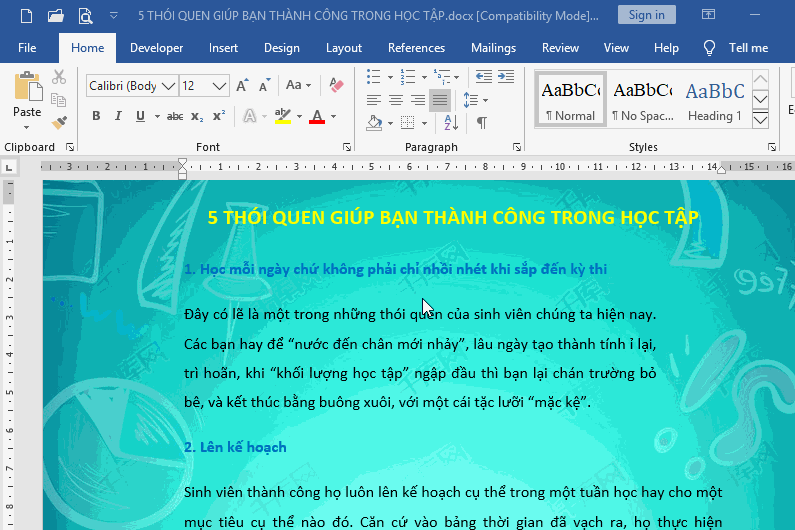Click the Cut scissors icon
Viewport: 795px width, 530px height.
[x=59, y=77]
